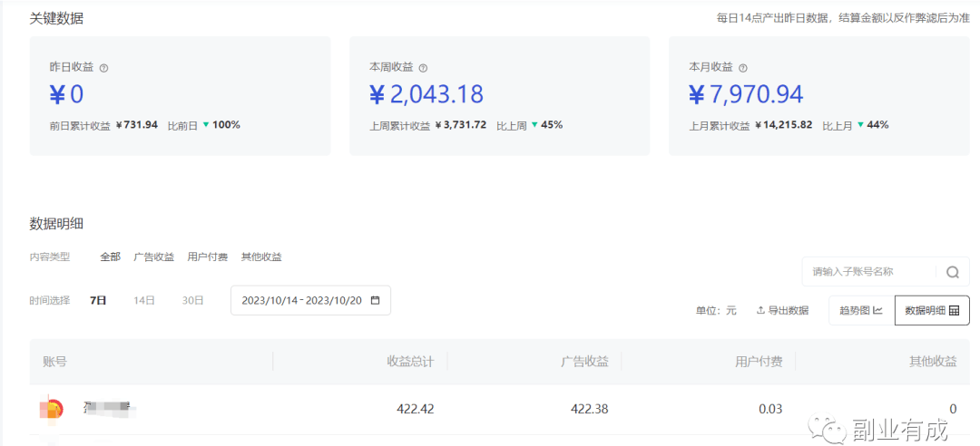Switch to 数据明细 table view
Image resolution: width=980 pixels, height=446 pixels.
(x=932, y=310)
